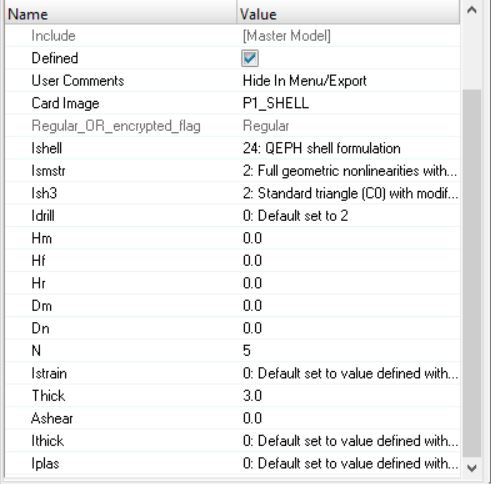The height and width of the screenshot is (484, 491).
Task: Open the Istrain value dropdown
Action: point(349,373)
